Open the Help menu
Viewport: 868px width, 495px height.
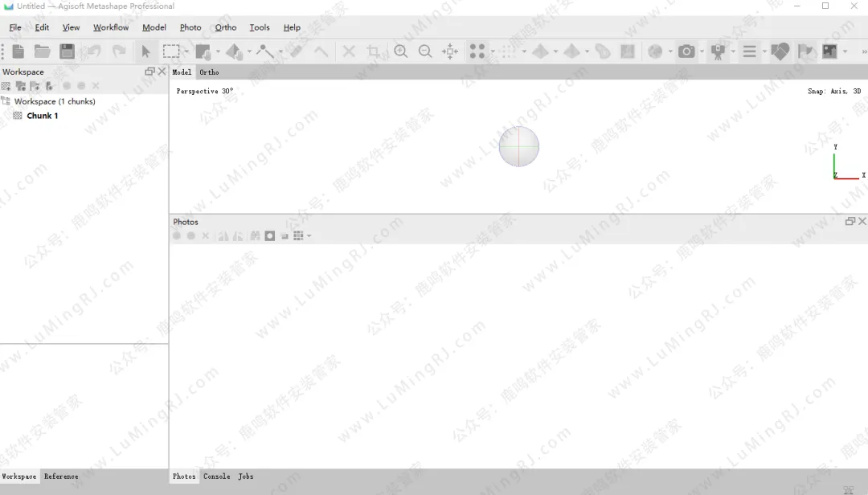292,27
